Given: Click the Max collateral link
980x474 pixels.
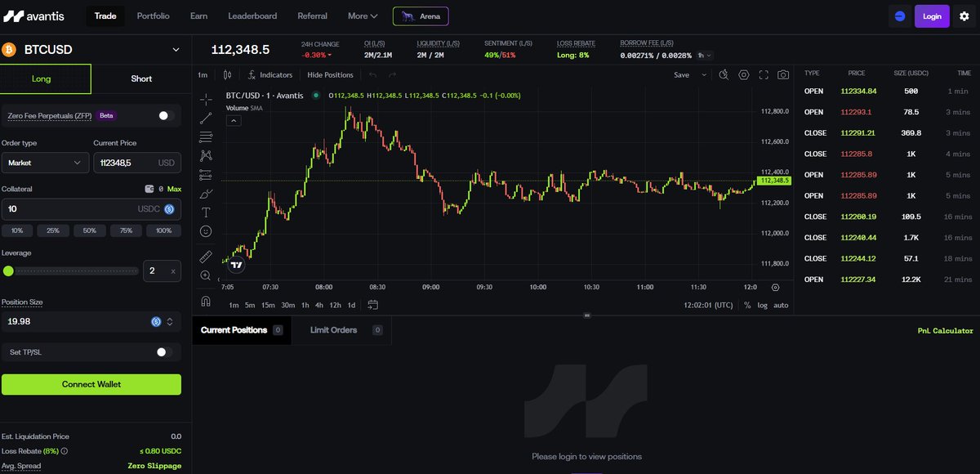Looking at the screenshot, I should click(174, 189).
